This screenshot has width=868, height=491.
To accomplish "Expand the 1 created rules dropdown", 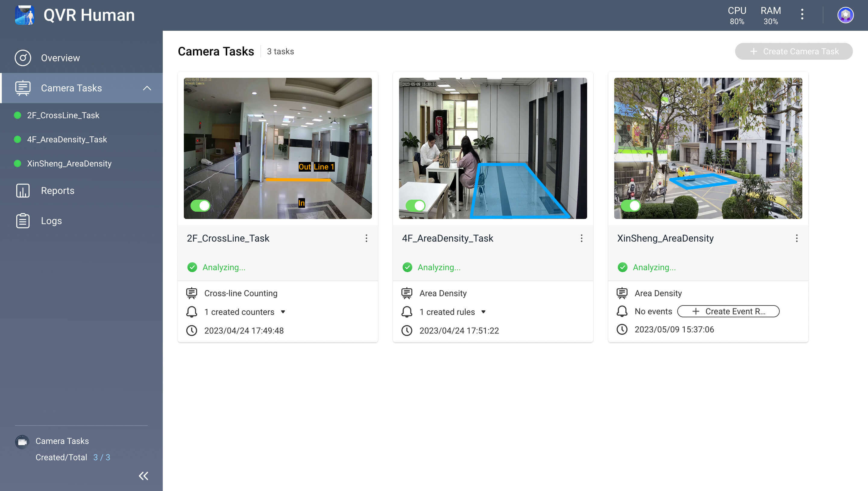I will [x=483, y=312].
